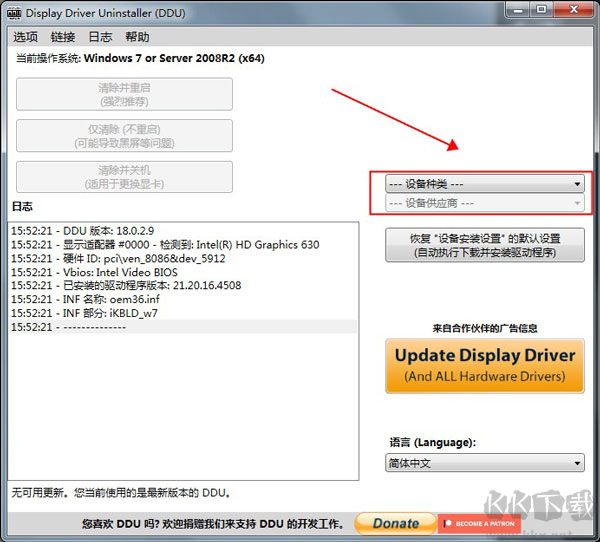This screenshot has height=542, width=600.
Task: Click 清除并重启 (强烈推荐) button
Action: tap(124, 95)
